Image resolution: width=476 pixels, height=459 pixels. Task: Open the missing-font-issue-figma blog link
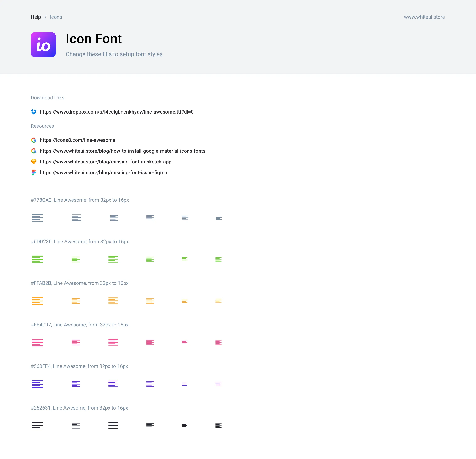(x=103, y=173)
